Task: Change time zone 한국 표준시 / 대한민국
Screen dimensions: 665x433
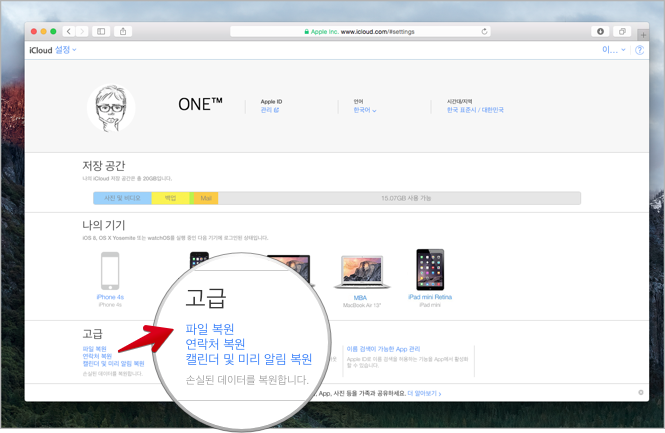Action: coord(475,110)
